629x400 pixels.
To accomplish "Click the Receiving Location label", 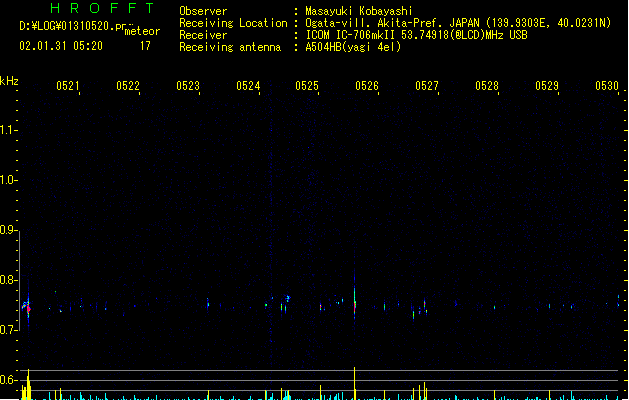I will [233, 23].
